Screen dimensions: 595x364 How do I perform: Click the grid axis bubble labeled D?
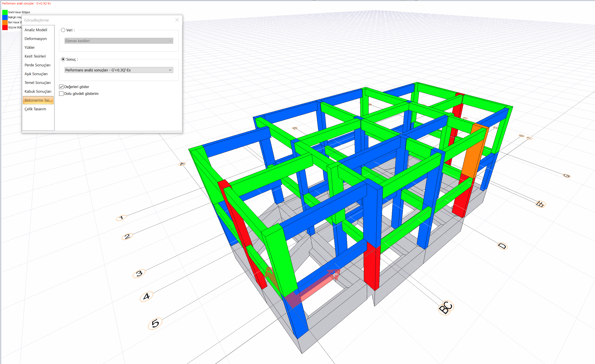(x=503, y=246)
